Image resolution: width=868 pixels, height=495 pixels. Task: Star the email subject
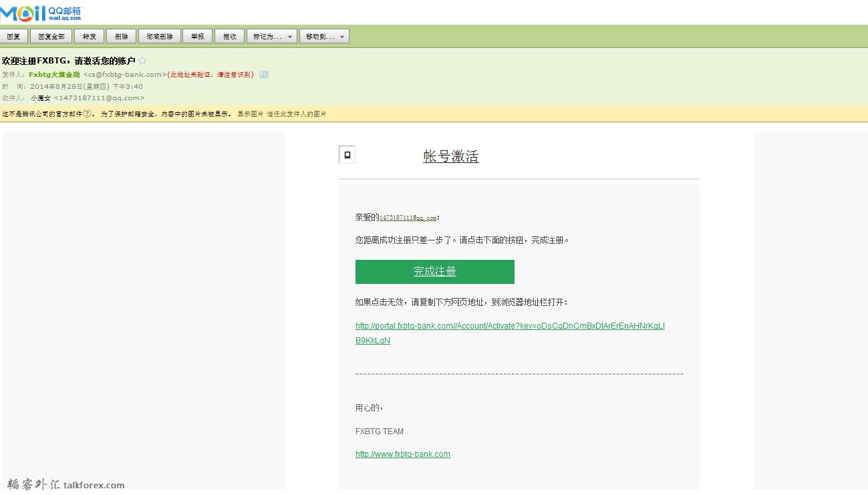coord(142,61)
